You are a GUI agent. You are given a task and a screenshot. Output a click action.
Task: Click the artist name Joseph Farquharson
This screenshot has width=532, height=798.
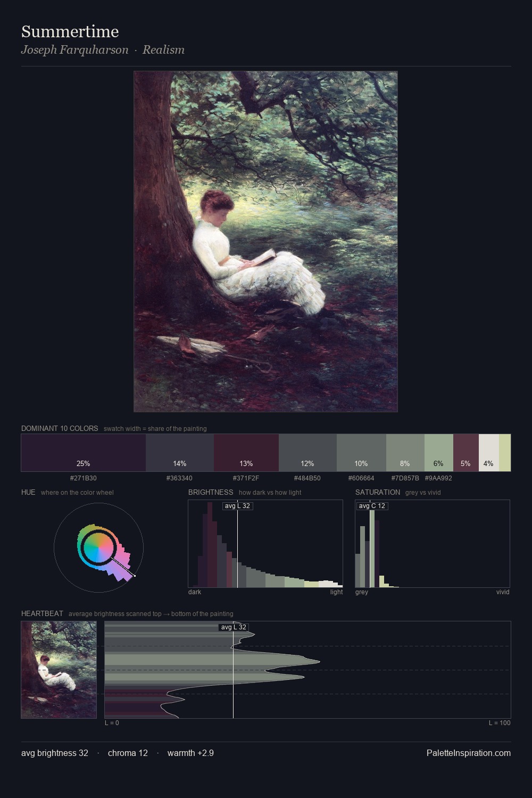pos(75,50)
